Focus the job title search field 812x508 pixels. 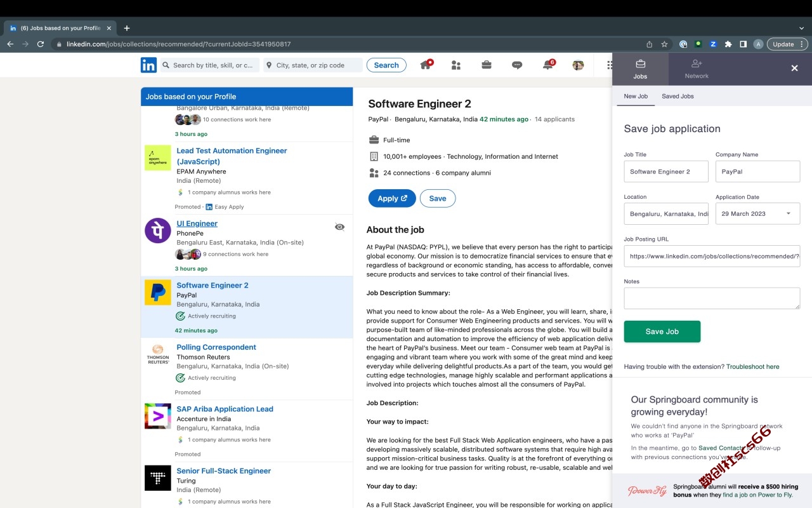click(209, 65)
